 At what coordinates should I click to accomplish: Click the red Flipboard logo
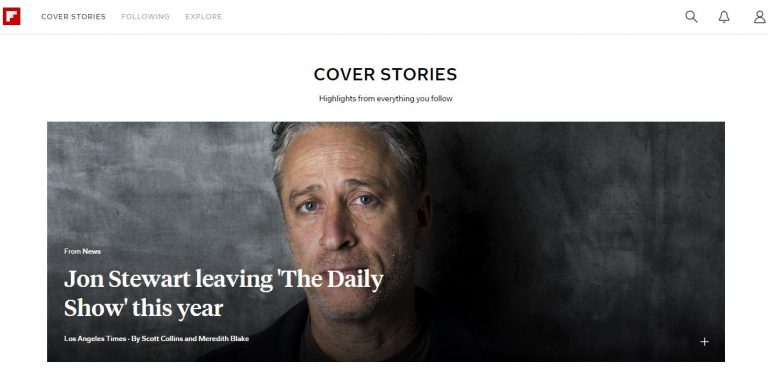coord(11,16)
